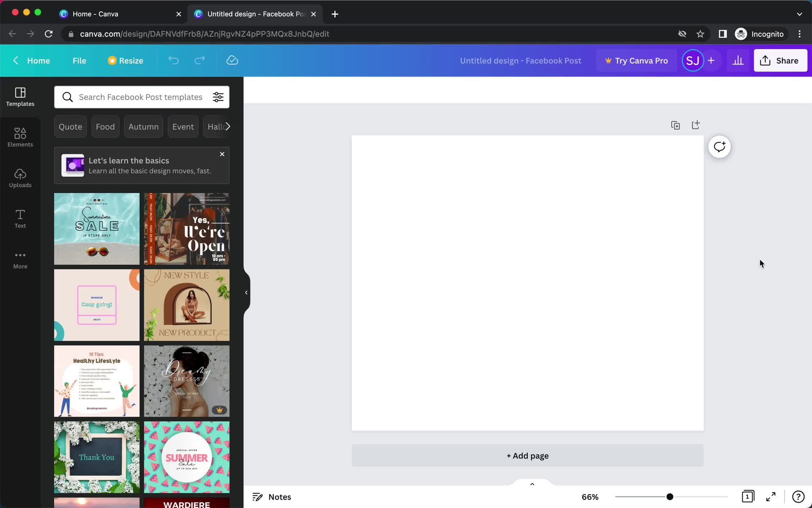Click the comment bubble icon beside canvas

click(719, 147)
